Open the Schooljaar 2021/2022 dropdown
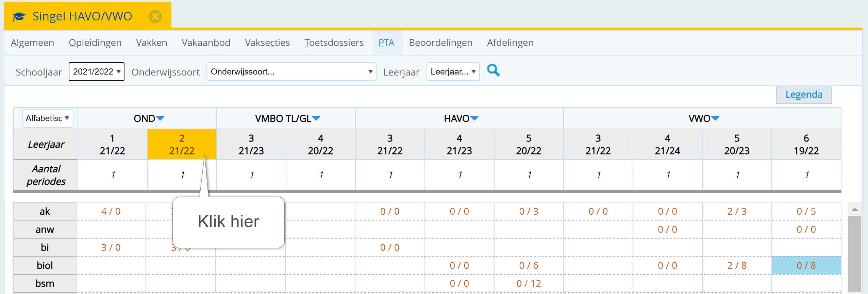The image size is (868, 294). 97,71
